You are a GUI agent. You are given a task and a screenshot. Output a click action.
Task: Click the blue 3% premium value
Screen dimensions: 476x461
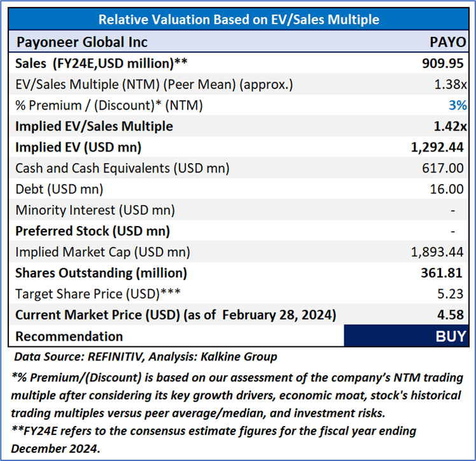pyautogui.click(x=458, y=105)
